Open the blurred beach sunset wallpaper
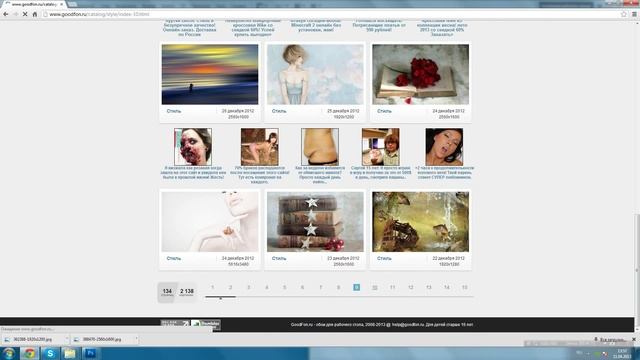Image resolution: width=640 pixels, height=360 pixels. [x=210, y=74]
